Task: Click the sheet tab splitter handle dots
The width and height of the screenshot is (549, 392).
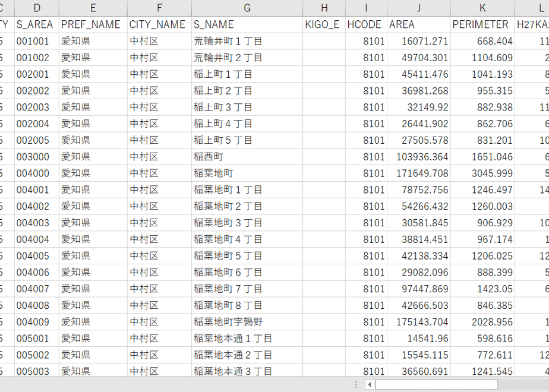Action: [355, 385]
